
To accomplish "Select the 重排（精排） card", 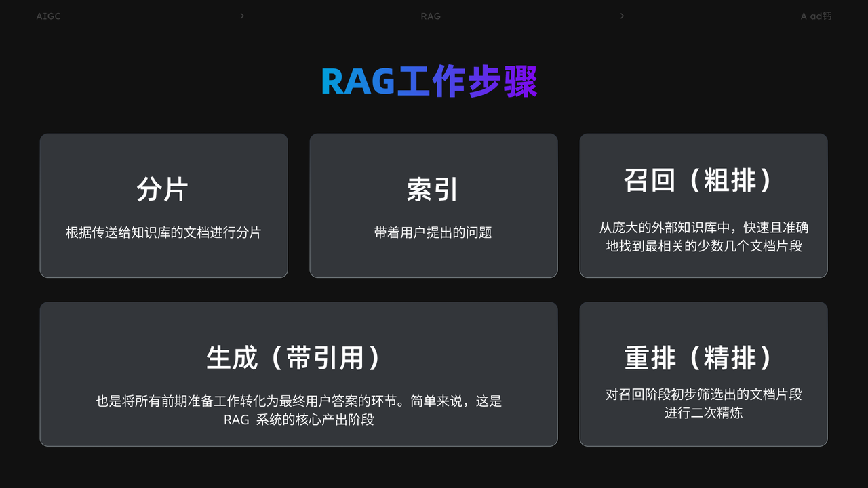I will click(x=703, y=374).
